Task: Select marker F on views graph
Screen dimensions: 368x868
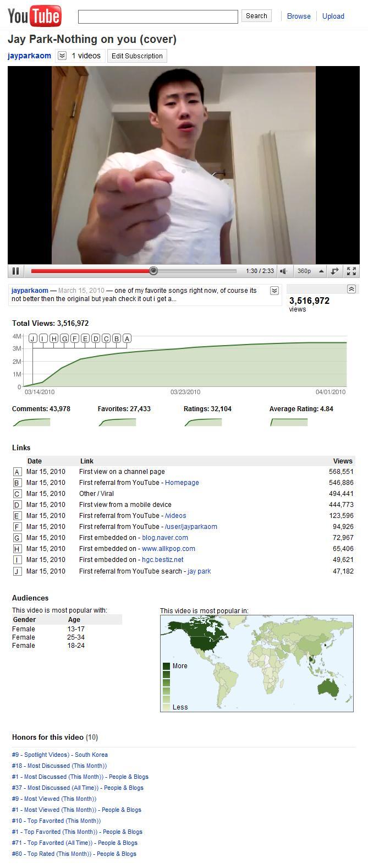Action: (75, 339)
